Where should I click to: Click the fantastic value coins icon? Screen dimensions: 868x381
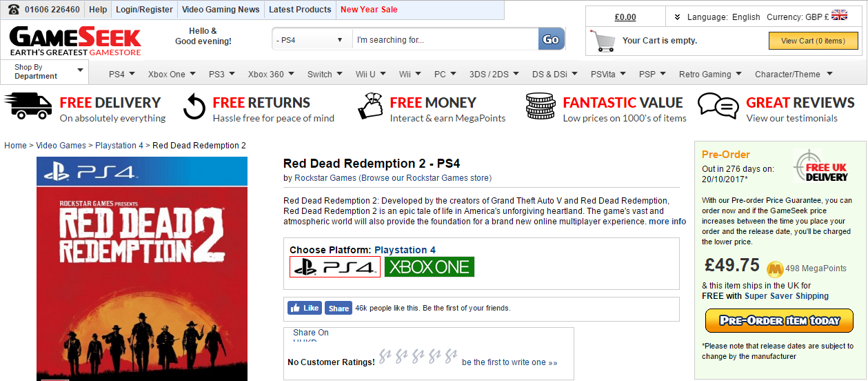click(x=540, y=108)
